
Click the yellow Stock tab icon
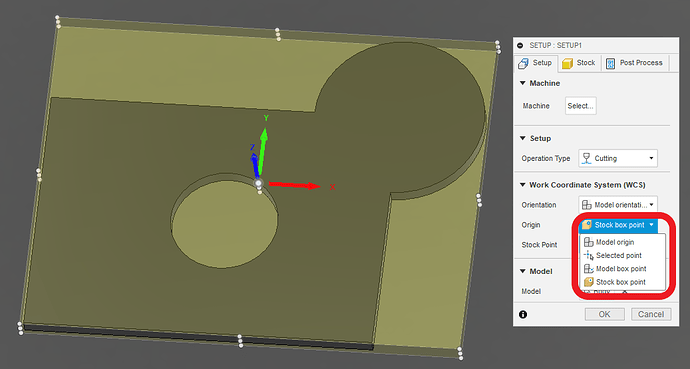point(567,63)
